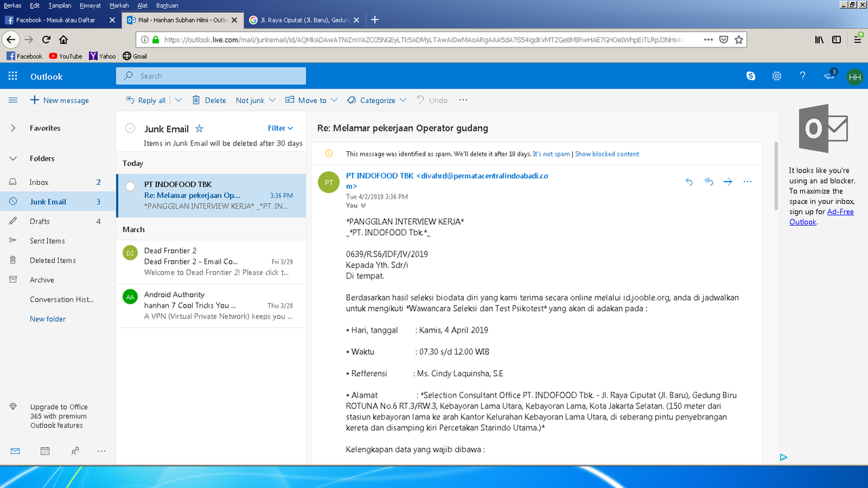Viewport: 868px width, 488px height.
Task: Open the Outlook app launcher grid
Action: [13, 76]
